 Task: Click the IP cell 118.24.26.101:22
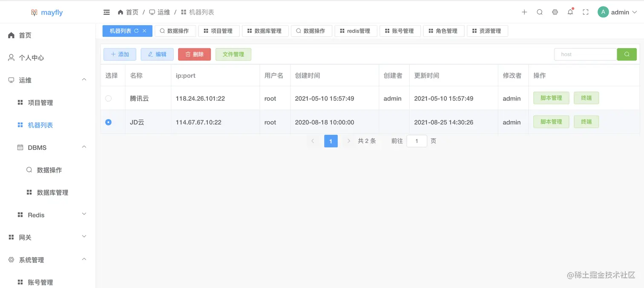point(200,98)
